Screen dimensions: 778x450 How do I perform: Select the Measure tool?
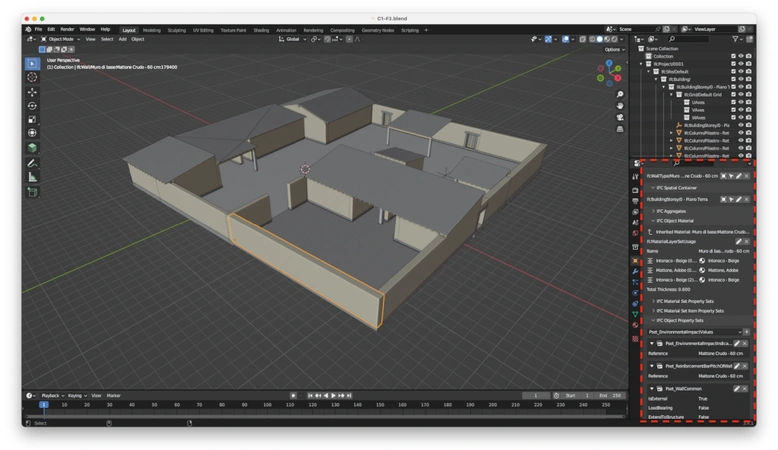(32, 177)
